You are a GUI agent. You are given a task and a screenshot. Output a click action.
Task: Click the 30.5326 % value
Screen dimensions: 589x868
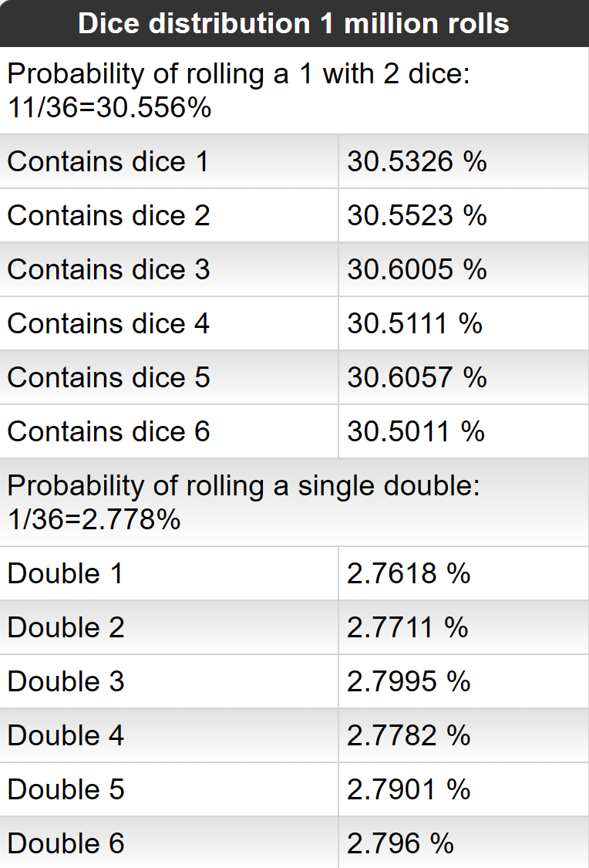417,162
